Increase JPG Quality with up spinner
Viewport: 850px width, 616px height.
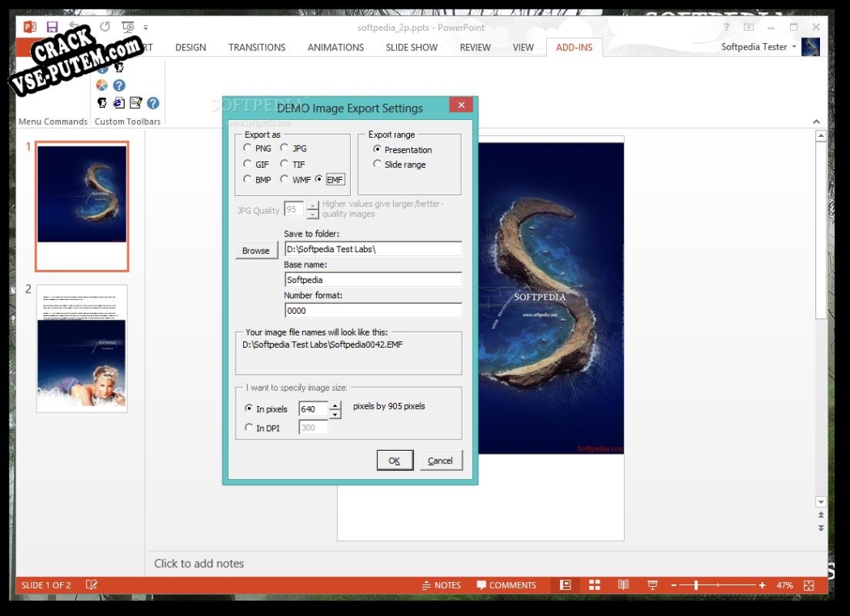click(312, 206)
